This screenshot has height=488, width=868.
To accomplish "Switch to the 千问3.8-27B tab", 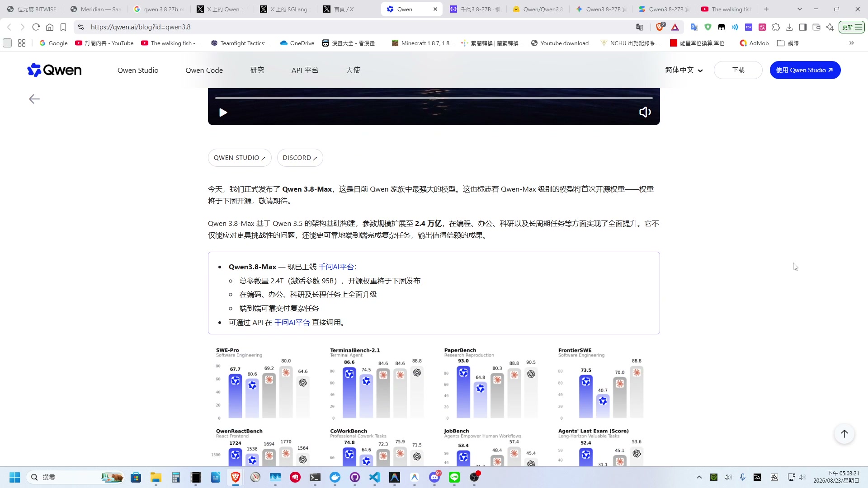I will coord(475,9).
